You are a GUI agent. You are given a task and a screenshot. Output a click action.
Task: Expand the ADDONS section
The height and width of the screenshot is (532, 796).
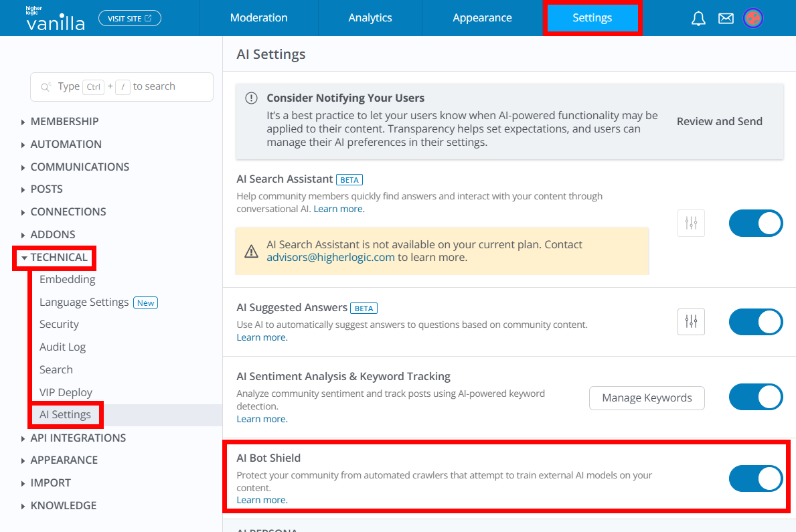click(x=48, y=234)
